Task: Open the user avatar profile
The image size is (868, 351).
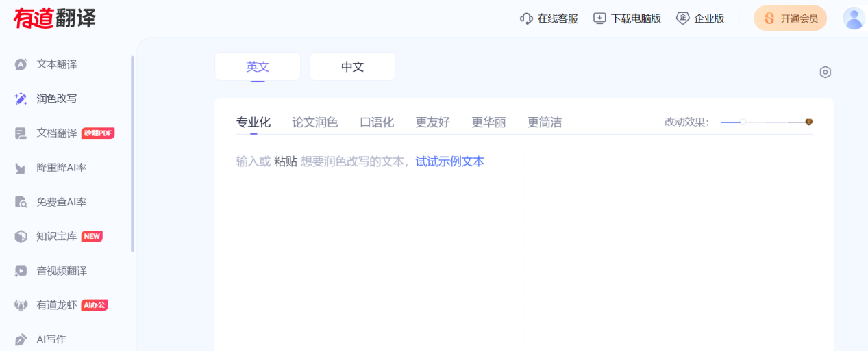Action: coord(854,18)
